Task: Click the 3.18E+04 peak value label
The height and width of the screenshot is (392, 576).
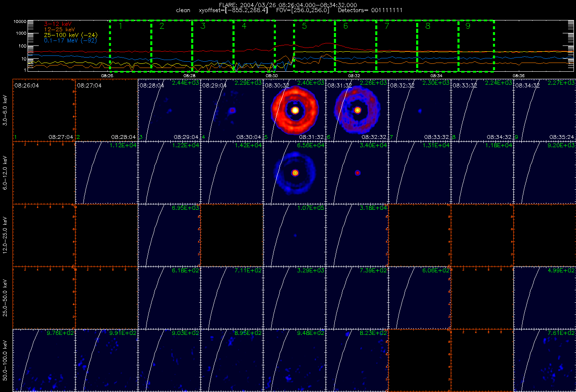Action: point(374,208)
